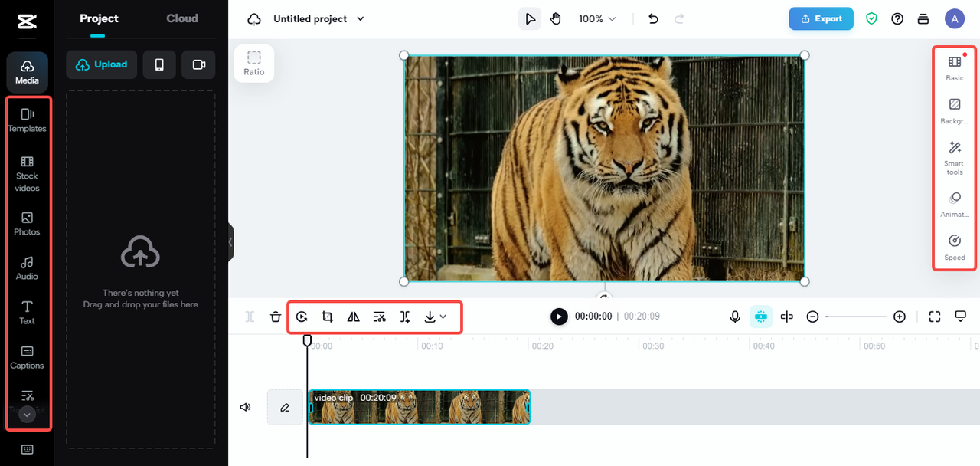This screenshot has width=980, height=466.
Task: Collapse the media panel handle
Action: point(230,242)
